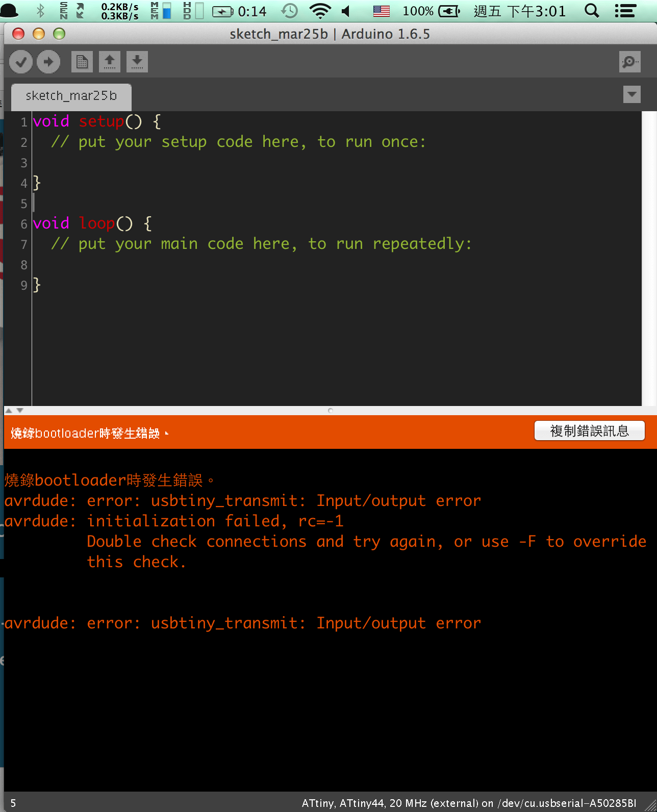
Task: Click the Verify checkmark button
Action: tap(21, 62)
